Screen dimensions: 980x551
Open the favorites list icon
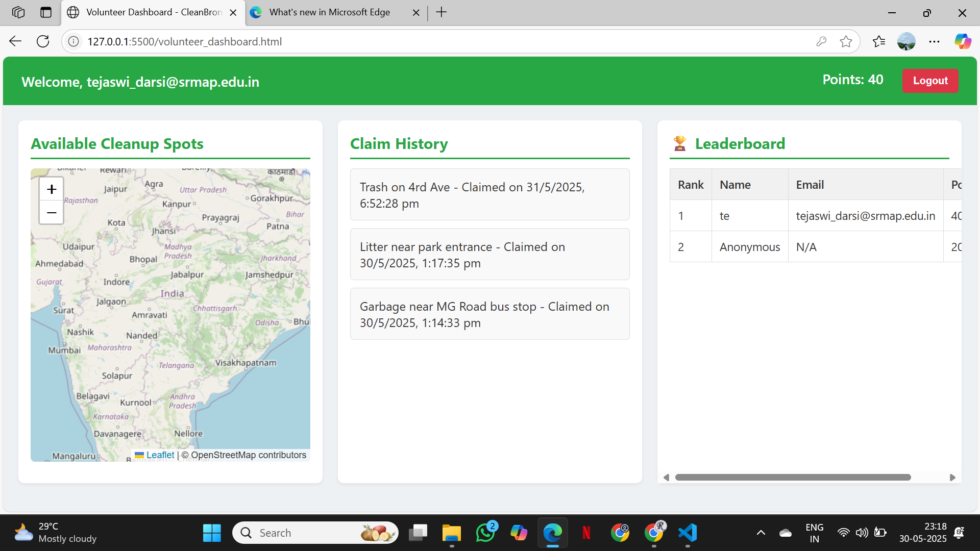[878, 41]
